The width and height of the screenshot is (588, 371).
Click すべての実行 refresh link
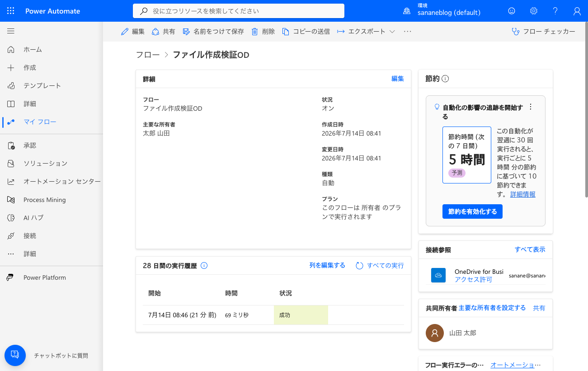(380, 266)
